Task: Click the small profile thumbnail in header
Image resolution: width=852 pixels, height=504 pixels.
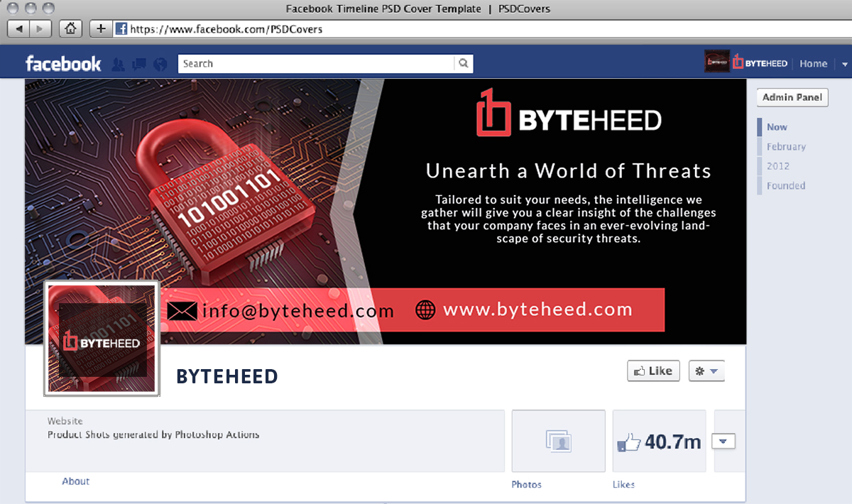Action: (x=716, y=62)
